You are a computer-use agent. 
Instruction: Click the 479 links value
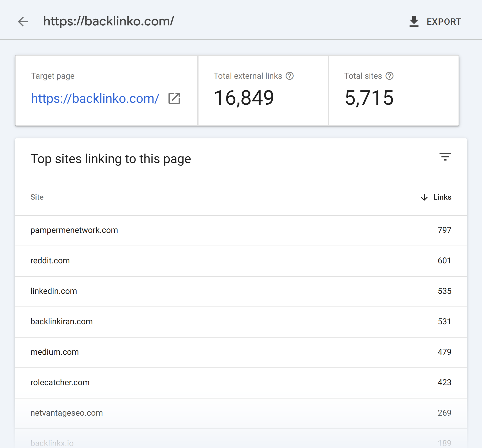(x=444, y=352)
